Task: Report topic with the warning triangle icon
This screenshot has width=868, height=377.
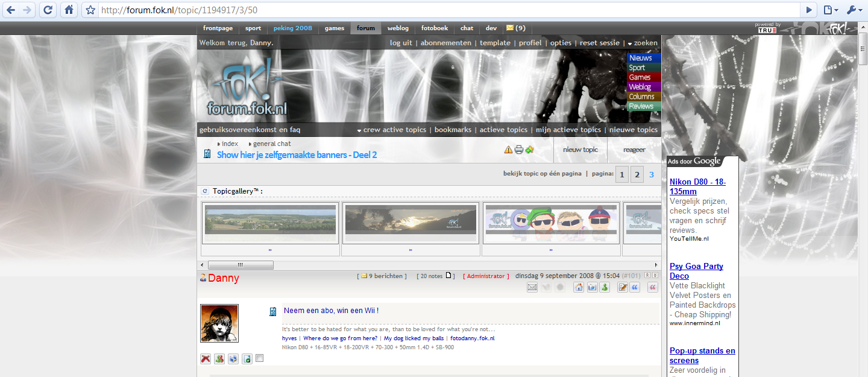Action: pyautogui.click(x=508, y=150)
